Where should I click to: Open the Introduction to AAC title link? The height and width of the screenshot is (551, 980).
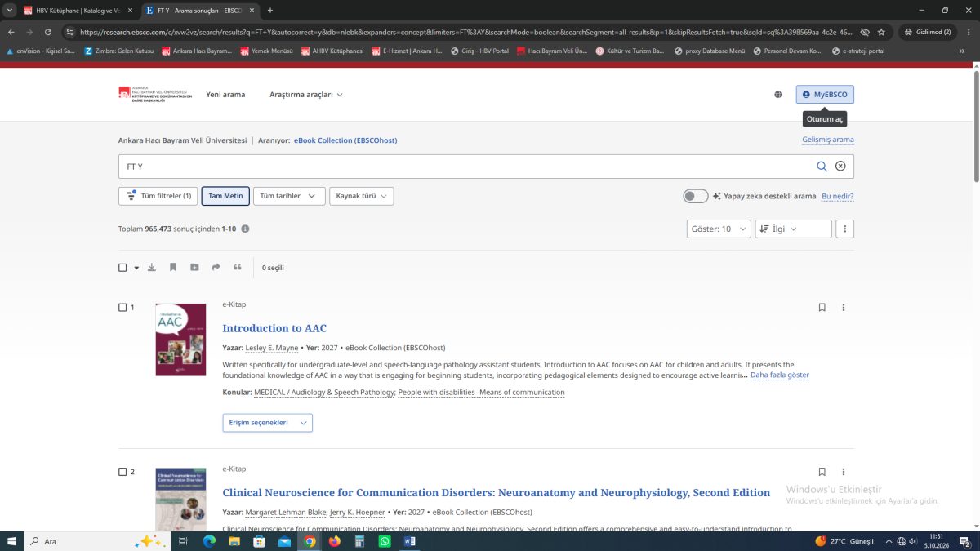coord(274,328)
